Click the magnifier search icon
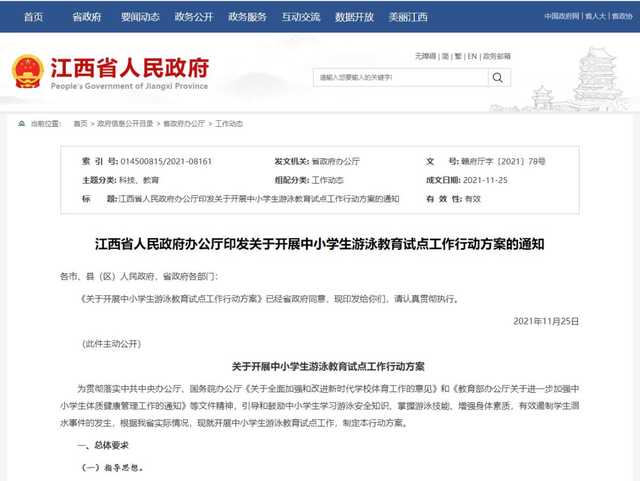The image size is (640, 481). pos(498,77)
